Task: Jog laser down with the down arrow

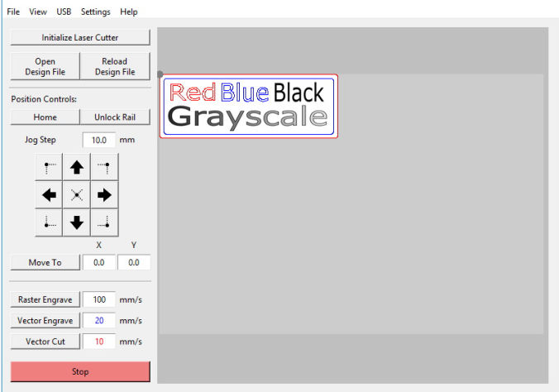Action: point(77,222)
